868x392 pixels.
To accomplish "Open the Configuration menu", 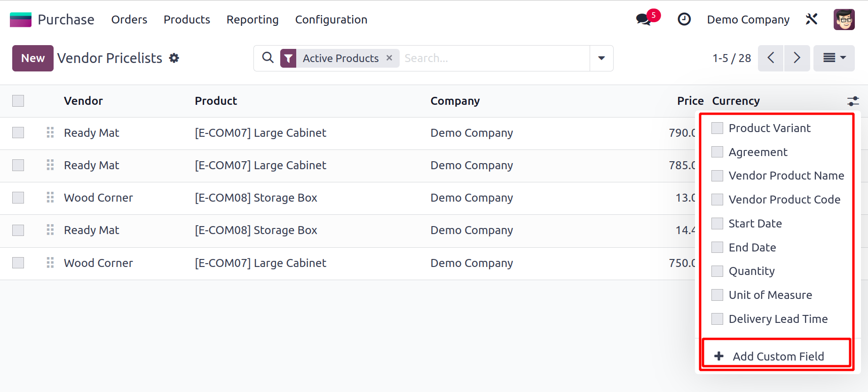I will (x=331, y=20).
